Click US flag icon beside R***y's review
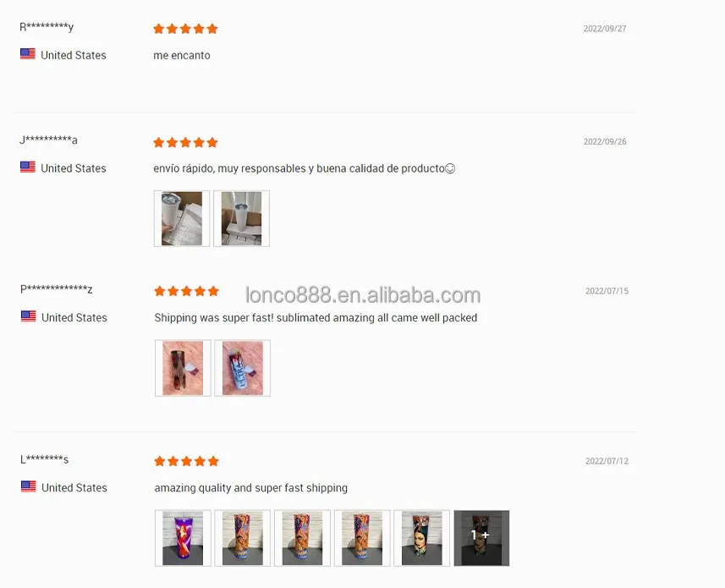 tap(28, 54)
